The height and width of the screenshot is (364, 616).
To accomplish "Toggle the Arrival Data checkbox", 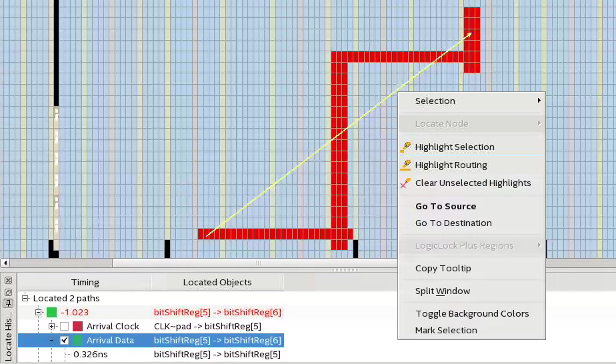I will click(x=65, y=341).
